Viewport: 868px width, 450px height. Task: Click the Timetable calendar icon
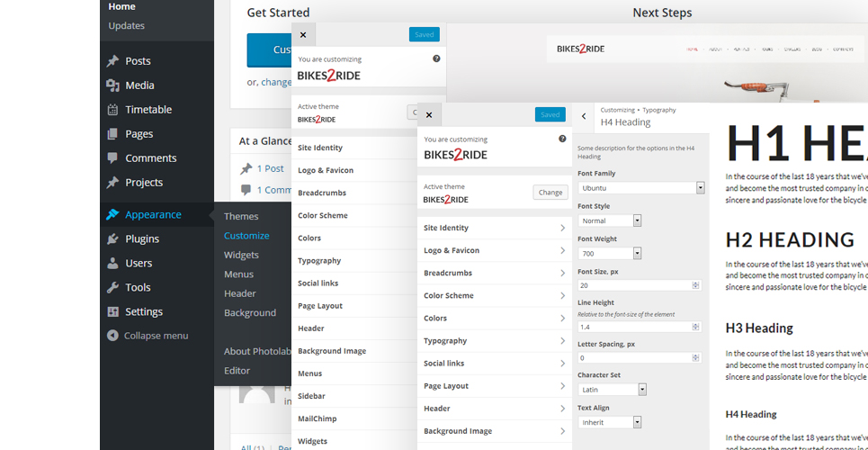pos(113,110)
